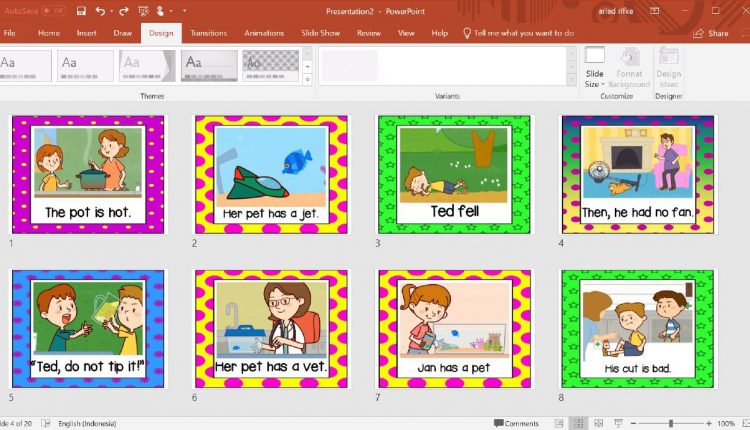The image size is (750, 430).
Task: Open the Slide Size options
Action: click(595, 65)
